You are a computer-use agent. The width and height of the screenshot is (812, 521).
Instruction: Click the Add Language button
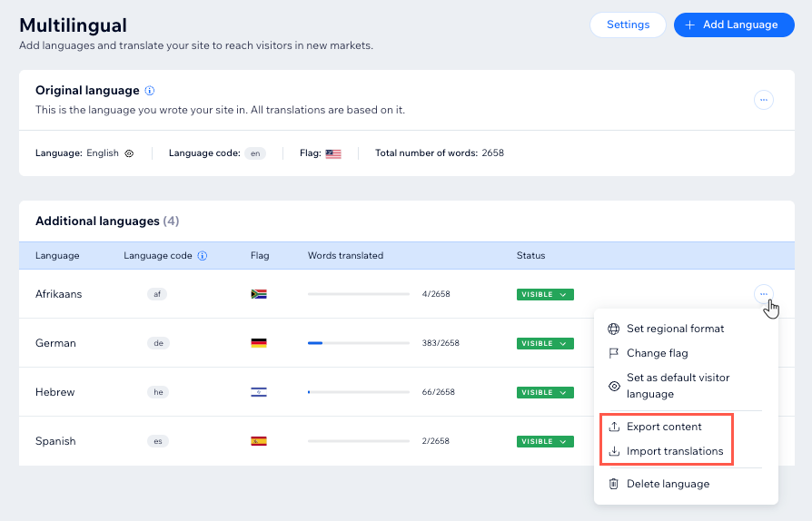[734, 25]
